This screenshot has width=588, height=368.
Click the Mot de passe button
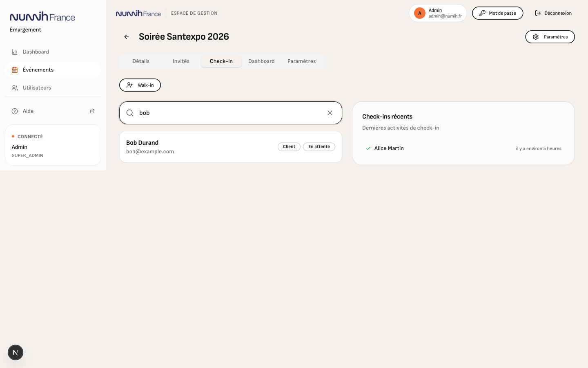pos(497,13)
